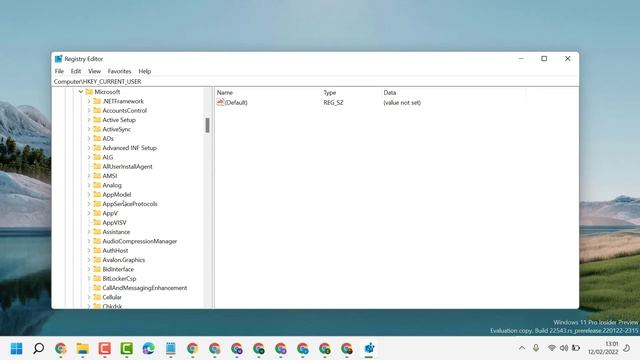Screen dimensions: 640x360
Task: Select the BidInterface key label
Action: tap(118, 269)
